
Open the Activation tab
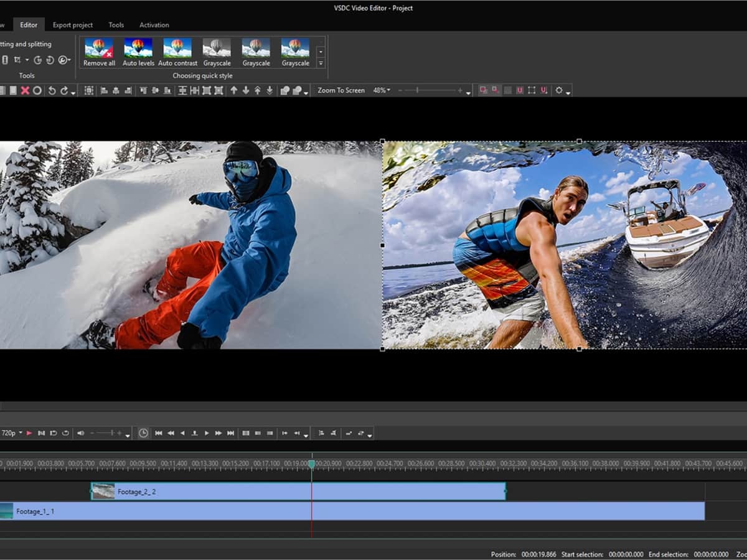pos(154,25)
